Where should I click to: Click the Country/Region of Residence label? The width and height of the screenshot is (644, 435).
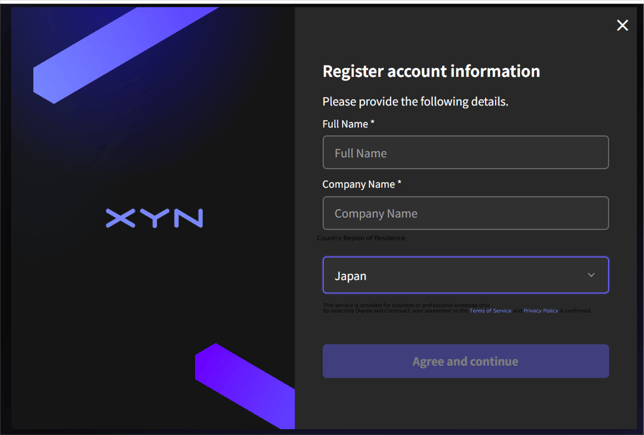click(x=361, y=238)
